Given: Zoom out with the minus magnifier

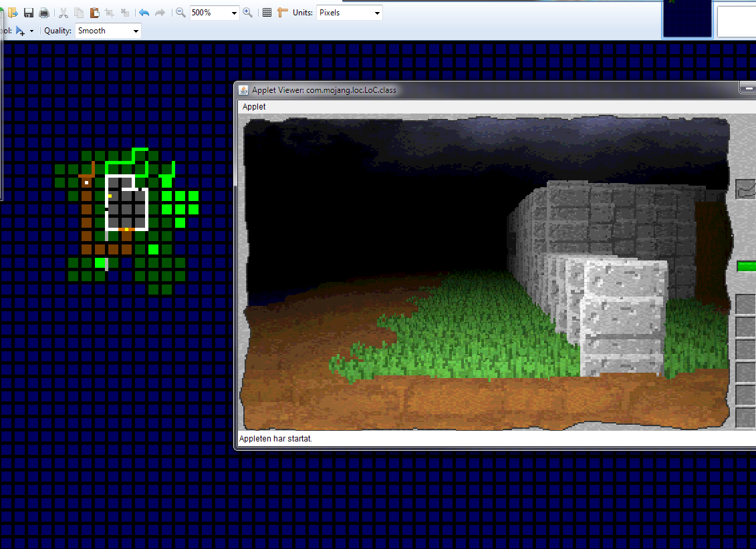Looking at the screenshot, I should [180, 13].
